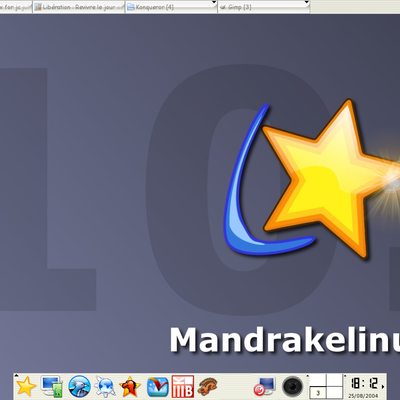Screen dimensions: 400x400
Task: Launch the blue square checkmark swoosh icon
Action: (157, 387)
